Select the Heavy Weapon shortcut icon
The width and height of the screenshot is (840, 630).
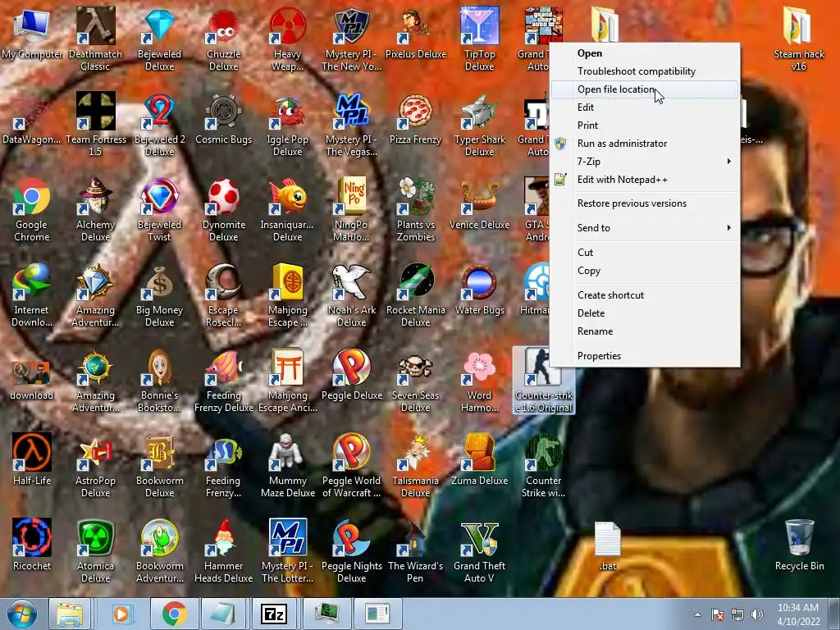288,25
